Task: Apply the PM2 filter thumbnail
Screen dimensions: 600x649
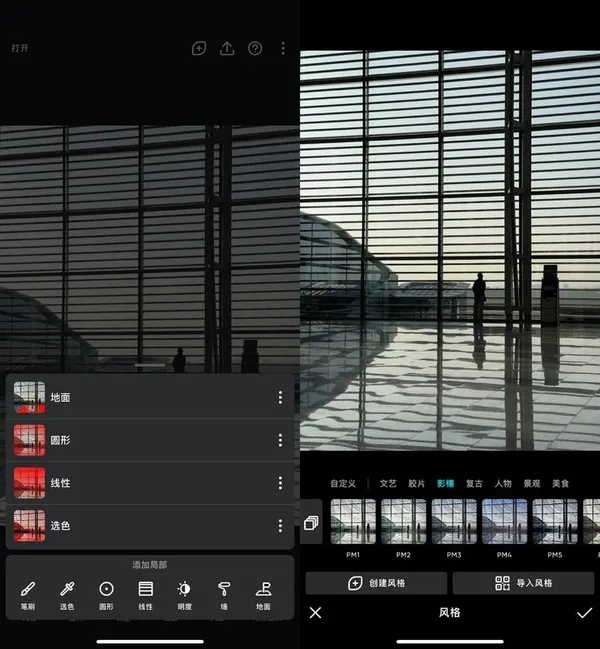Action: click(x=403, y=522)
